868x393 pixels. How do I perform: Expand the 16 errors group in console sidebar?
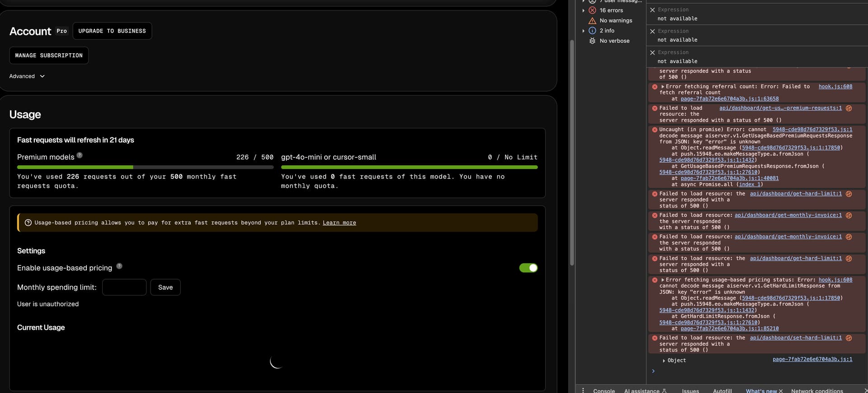coord(583,10)
